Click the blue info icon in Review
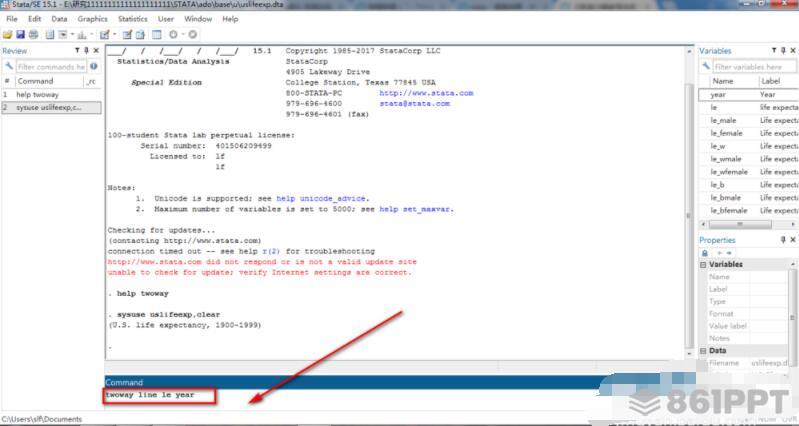 tap(94, 66)
